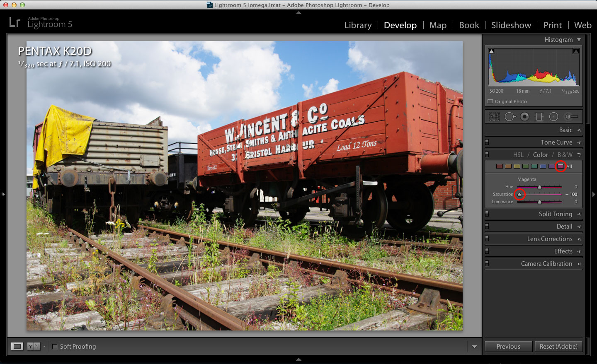Image resolution: width=597 pixels, height=364 pixels.
Task: Show All colors in Color panel
Action: (x=569, y=166)
